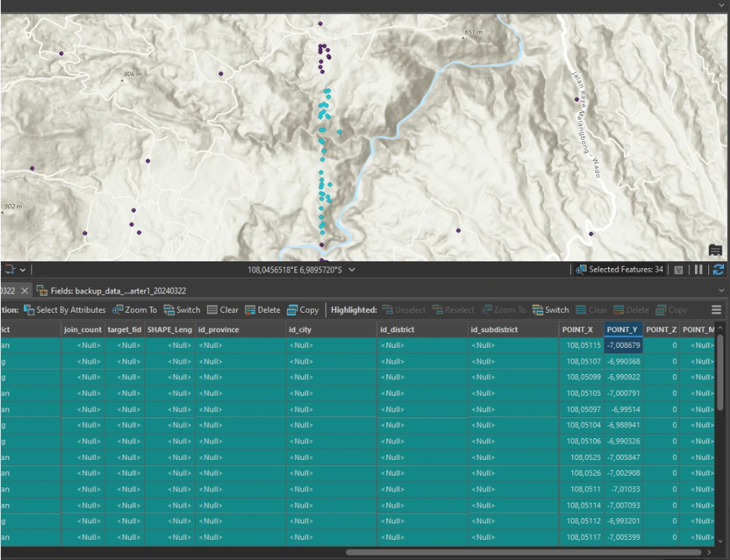Click Switch in the Highlighted toolbar group

(551, 310)
